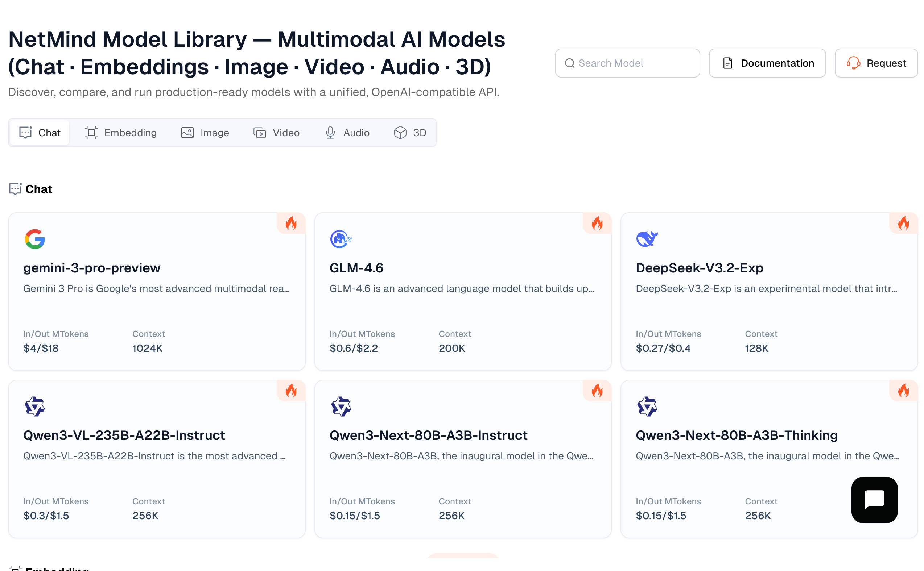Click the Video play icon
Screen dimensions: 924x571
(259, 133)
